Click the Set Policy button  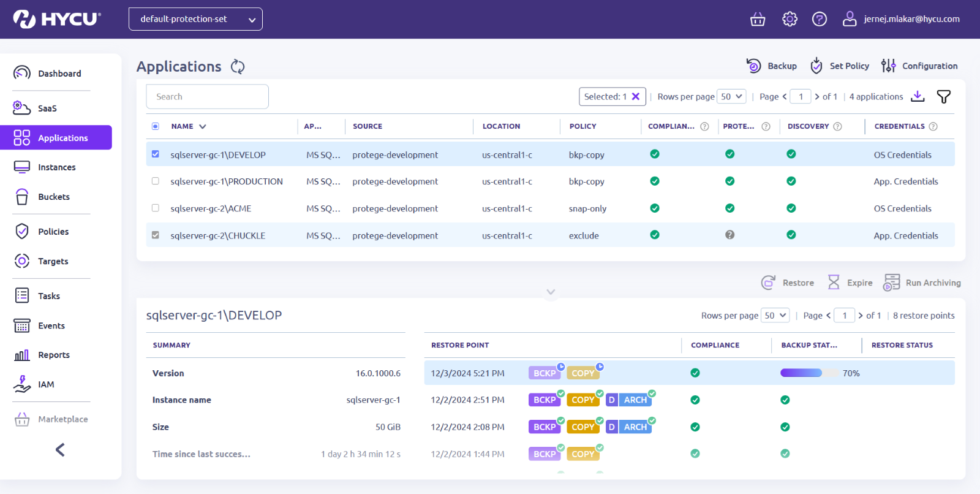coord(840,66)
